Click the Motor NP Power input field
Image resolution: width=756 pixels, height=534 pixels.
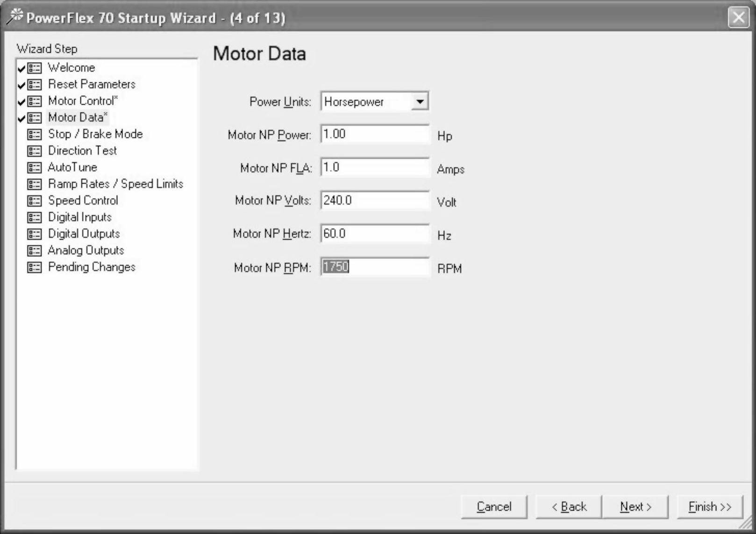click(375, 135)
